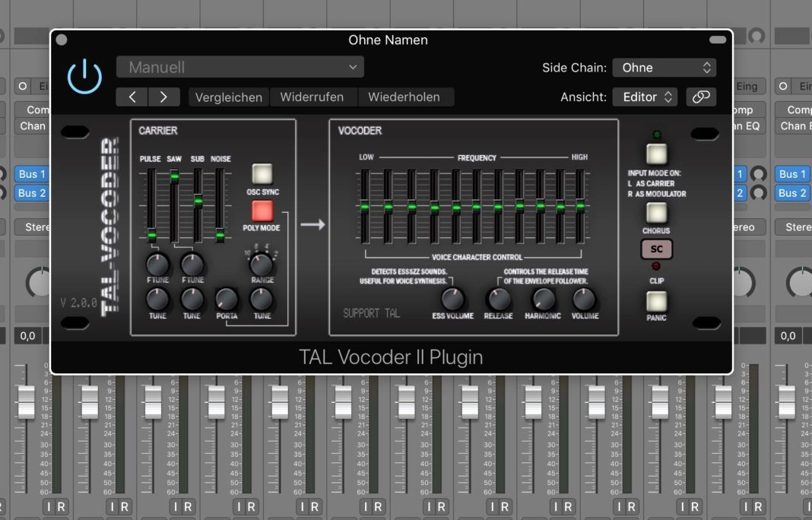Viewport: 812px width, 520px height.
Task: Toggle the OSC SYNC button
Action: (262, 174)
